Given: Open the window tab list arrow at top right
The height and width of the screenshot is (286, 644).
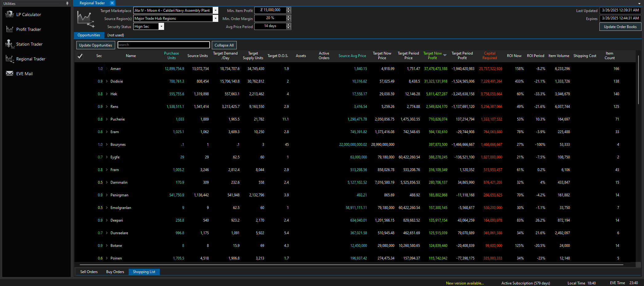Looking at the screenshot, I should 639,4.
